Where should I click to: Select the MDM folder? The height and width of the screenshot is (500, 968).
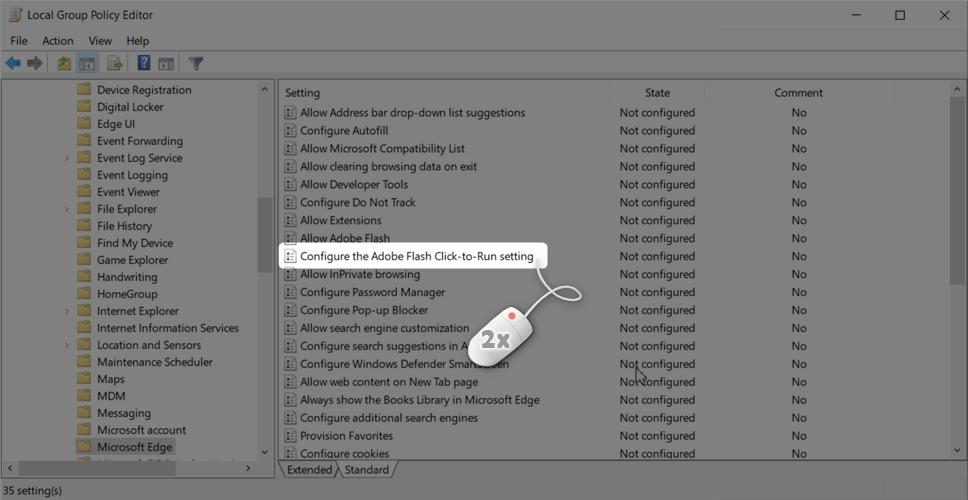click(x=111, y=396)
